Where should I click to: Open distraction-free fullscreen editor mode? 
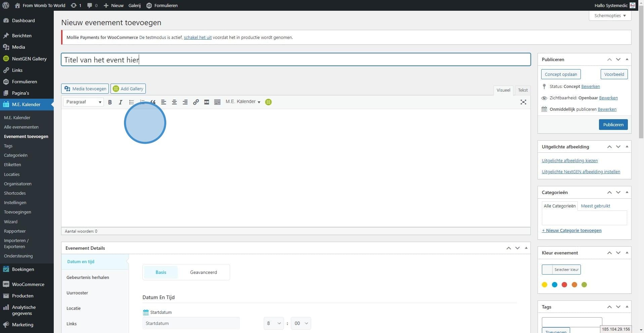pyautogui.click(x=523, y=102)
